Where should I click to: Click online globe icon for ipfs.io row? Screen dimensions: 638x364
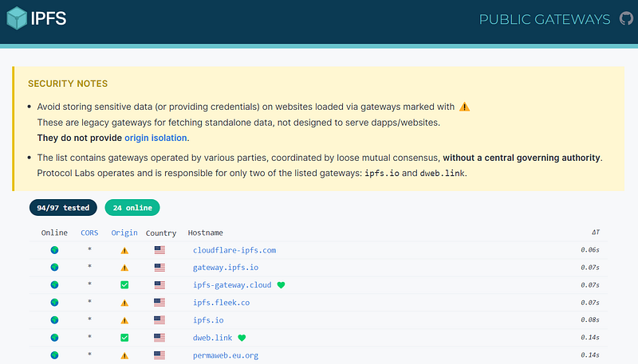54,319
